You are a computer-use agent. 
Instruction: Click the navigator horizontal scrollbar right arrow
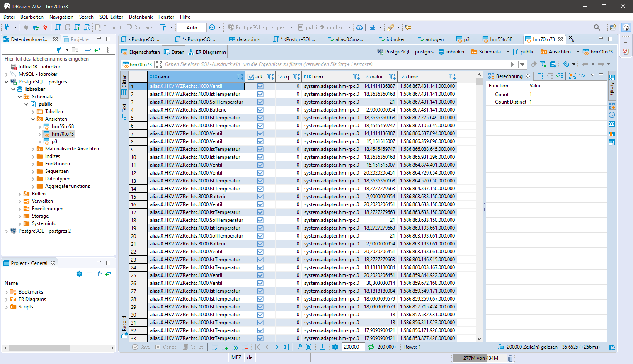[112, 348]
